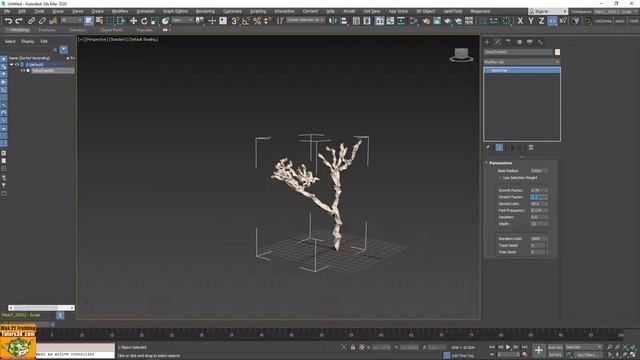Toggle Show End Result button
Image resolution: width=640 pixels, height=360 pixels.
point(499,147)
